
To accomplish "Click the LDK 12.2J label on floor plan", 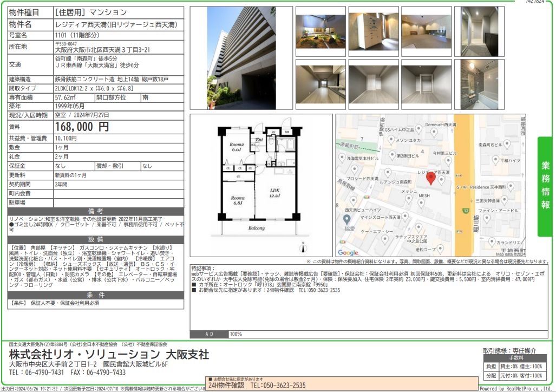I will click(275, 193).
